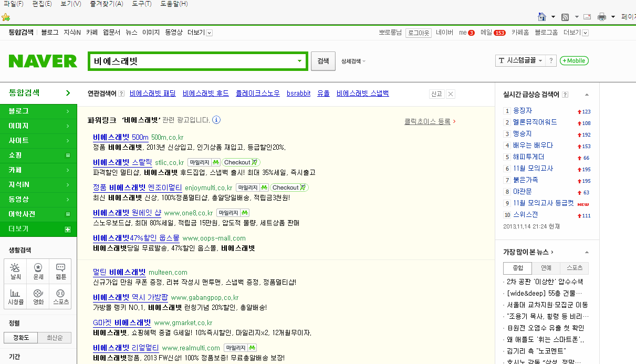
Task: Open the 스포츠 sports shortcut
Action: point(60,296)
